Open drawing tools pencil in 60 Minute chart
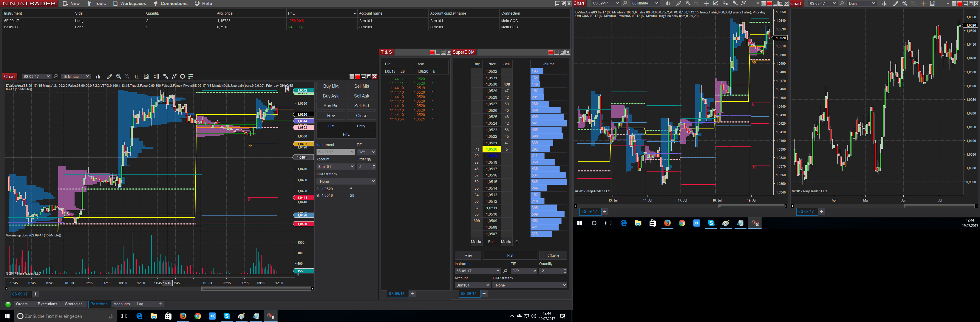Image resolution: width=980 pixels, height=322 pixels. tap(679, 3)
